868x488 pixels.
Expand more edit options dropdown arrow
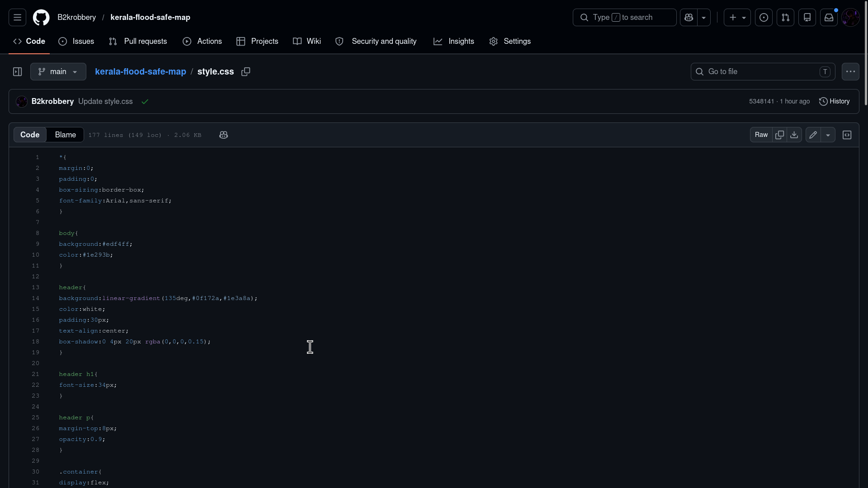[x=828, y=135]
